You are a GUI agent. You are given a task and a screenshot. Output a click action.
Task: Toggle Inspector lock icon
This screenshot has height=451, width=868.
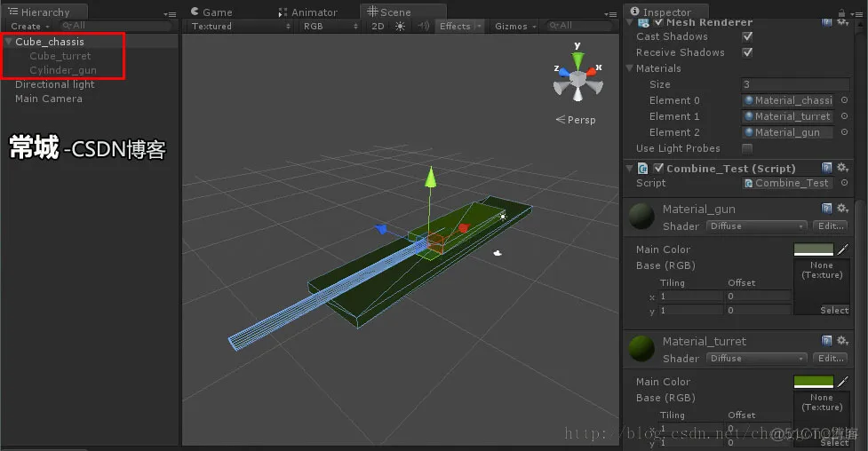click(x=841, y=12)
